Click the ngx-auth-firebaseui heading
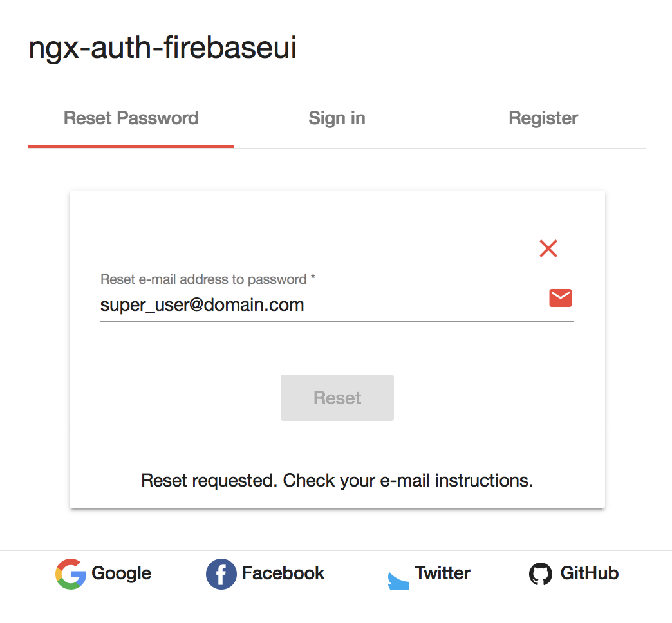Screen dimensions: 672x623 tap(162, 48)
